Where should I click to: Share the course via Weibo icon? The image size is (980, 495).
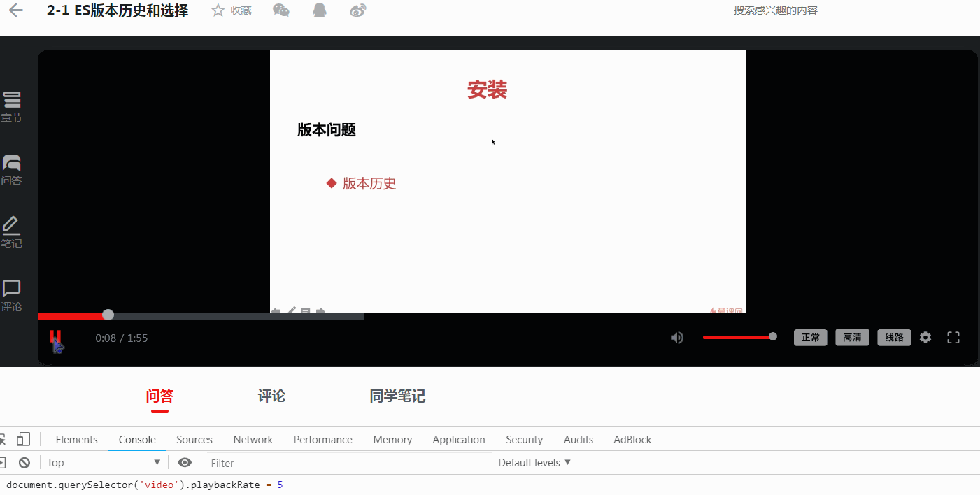(x=357, y=10)
